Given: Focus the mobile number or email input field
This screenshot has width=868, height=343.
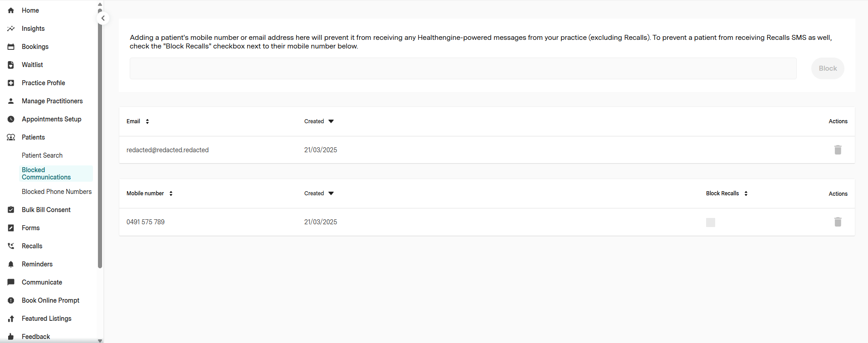Looking at the screenshot, I should click(463, 68).
